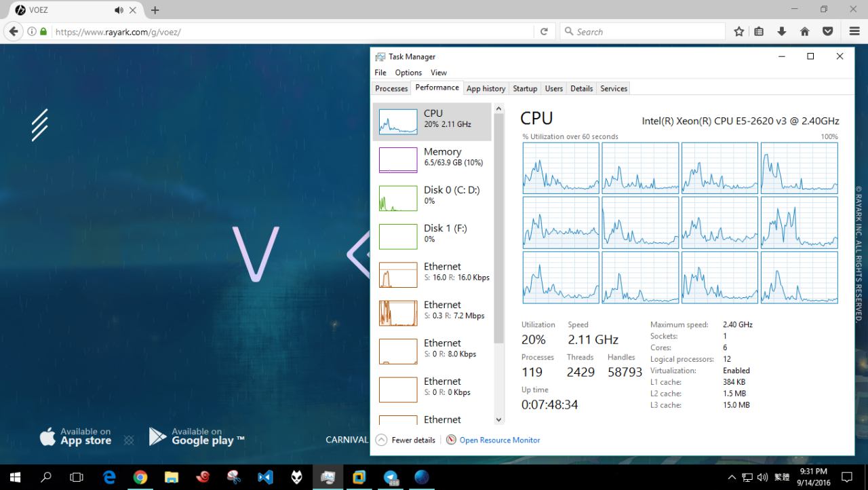Select Ethernet with 16.0 Kbps send rate
This screenshot has width=868, height=490.
click(x=432, y=274)
